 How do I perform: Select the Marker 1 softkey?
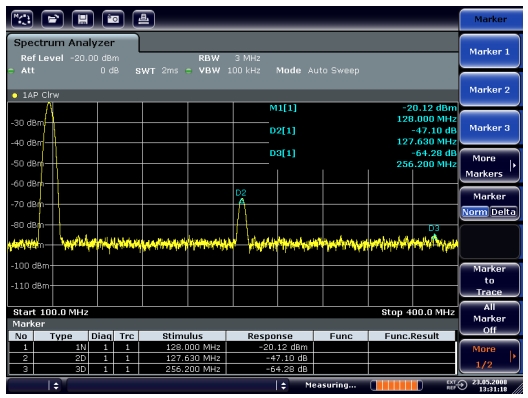tap(489, 52)
